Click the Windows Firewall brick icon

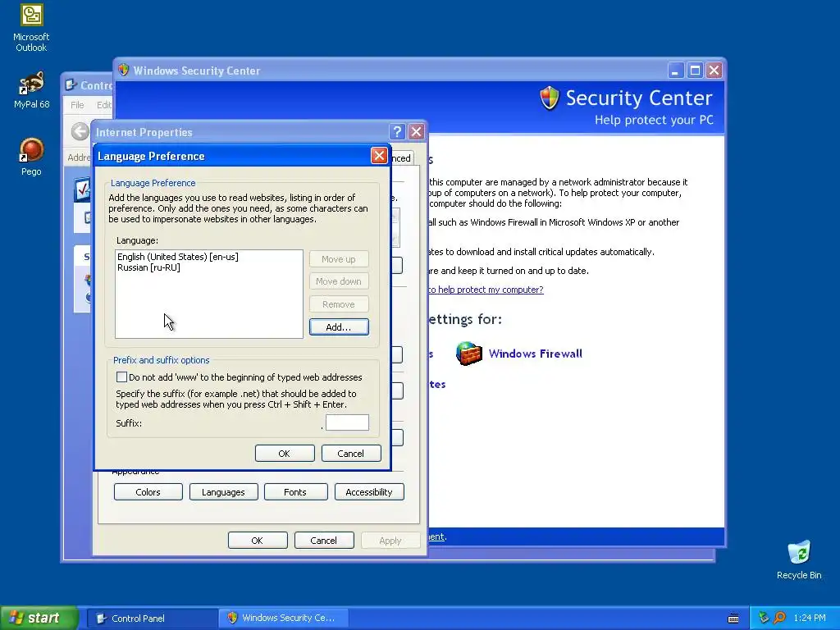[468, 354]
